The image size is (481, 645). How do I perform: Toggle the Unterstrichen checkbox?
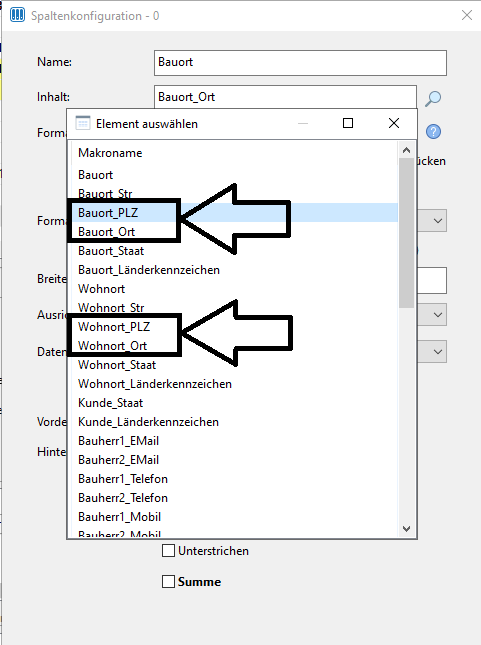(168, 550)
